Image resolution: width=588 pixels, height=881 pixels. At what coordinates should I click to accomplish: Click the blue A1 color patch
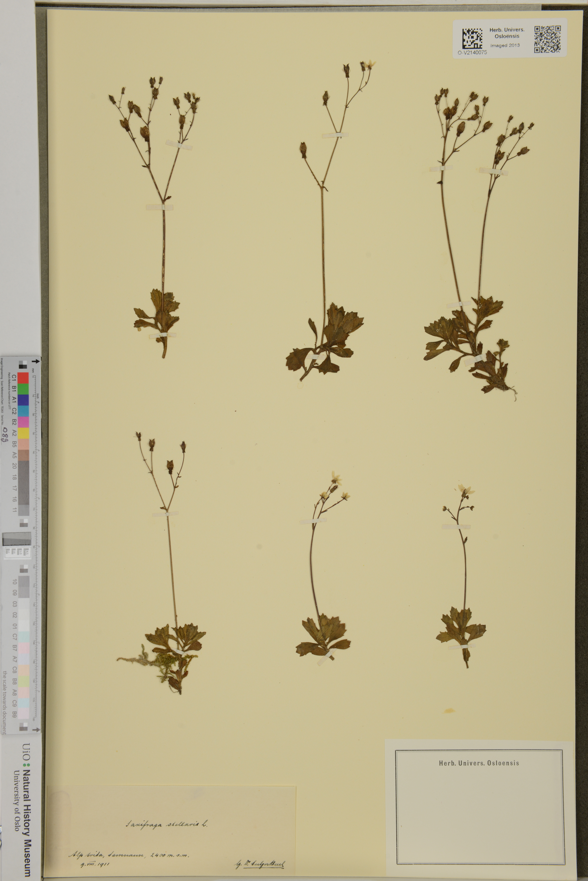[23, 400]
